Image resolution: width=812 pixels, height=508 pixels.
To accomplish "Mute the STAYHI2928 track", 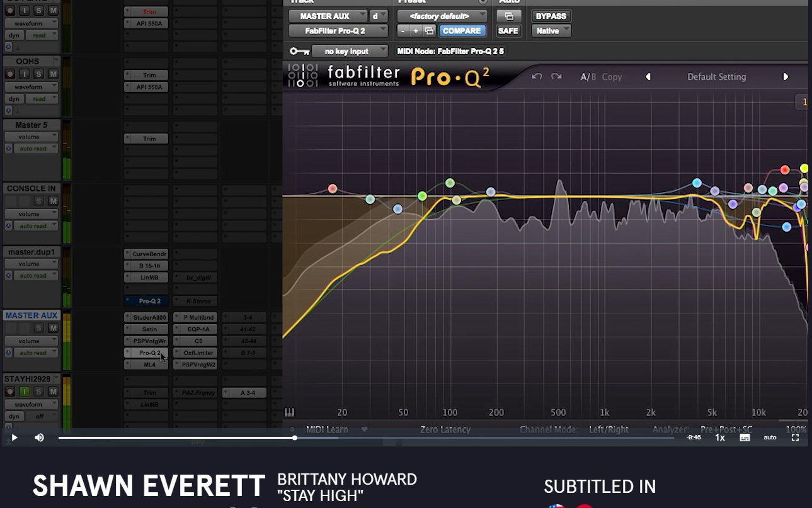I will pyautogui.click(x=53, y=392).
